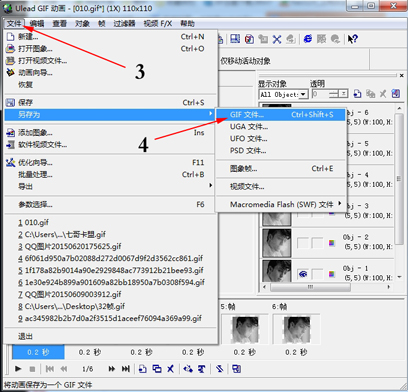Viewport: 408px width, 392px height.
Task: Click the Internet Explorer preview toolbar icon
Action: pos(308,39)
